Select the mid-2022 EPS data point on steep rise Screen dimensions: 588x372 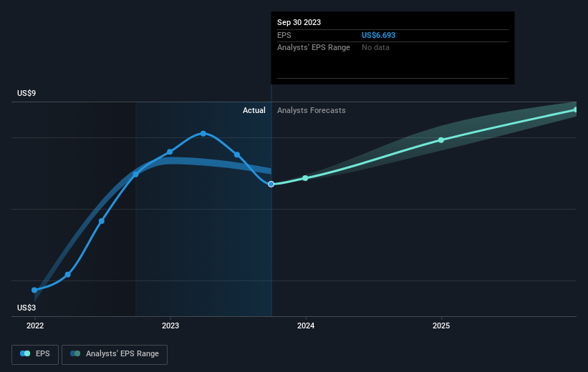point(102,221)
